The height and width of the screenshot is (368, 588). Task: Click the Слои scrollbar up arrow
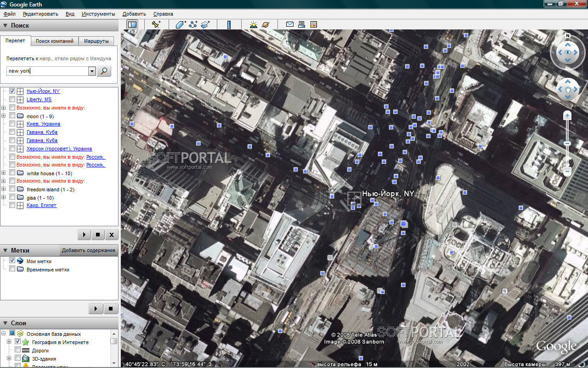pyautogui.click(x=113, y=333)
